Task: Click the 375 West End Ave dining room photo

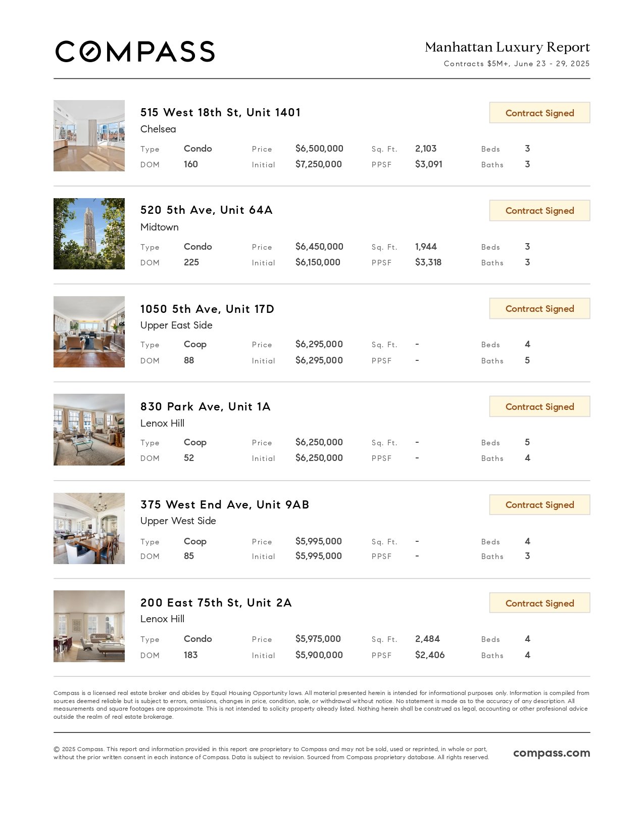Action: click(89, 528)
